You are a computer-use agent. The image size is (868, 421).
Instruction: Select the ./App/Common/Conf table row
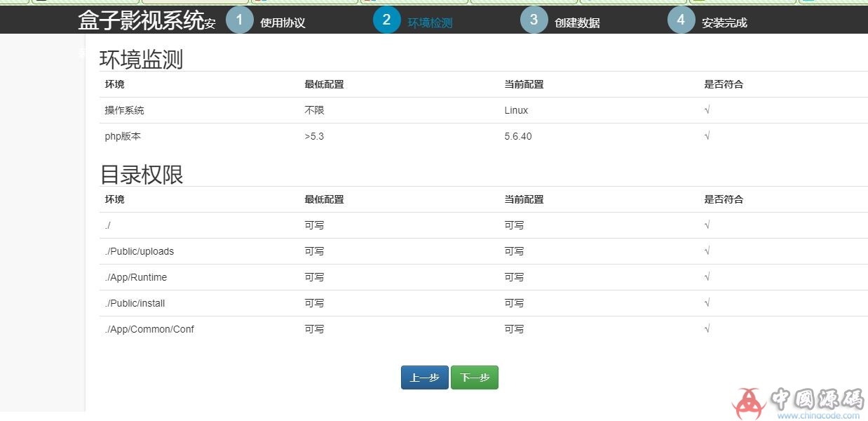pyautogui.click(x=149, y=328)
